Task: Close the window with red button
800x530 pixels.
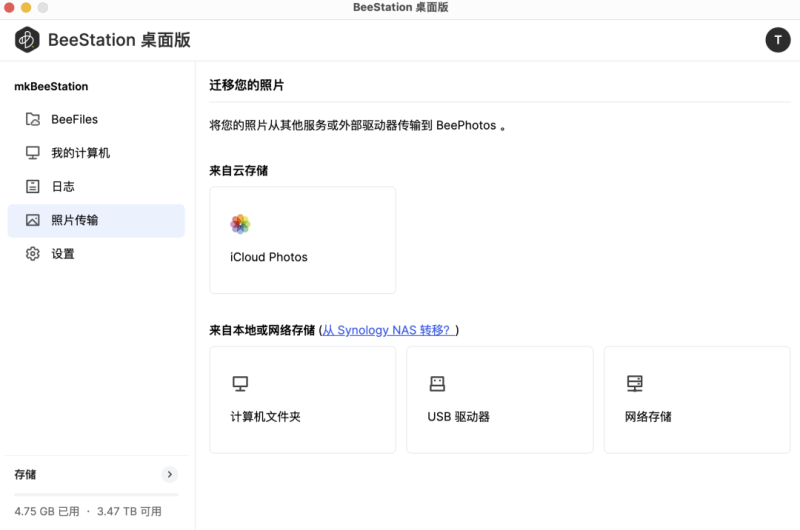Action: pyautogui.click(x=9, y=7)
